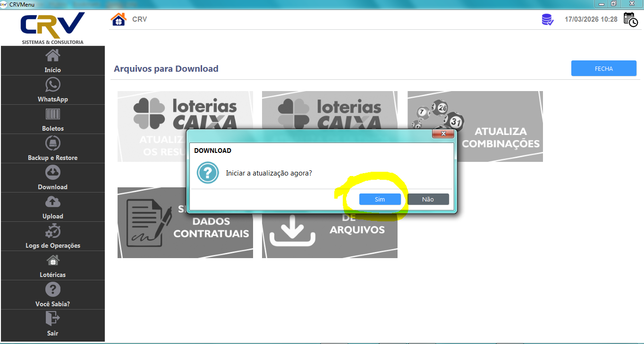
Task: Click the CRV text in header
Action: tap(139, 19)
